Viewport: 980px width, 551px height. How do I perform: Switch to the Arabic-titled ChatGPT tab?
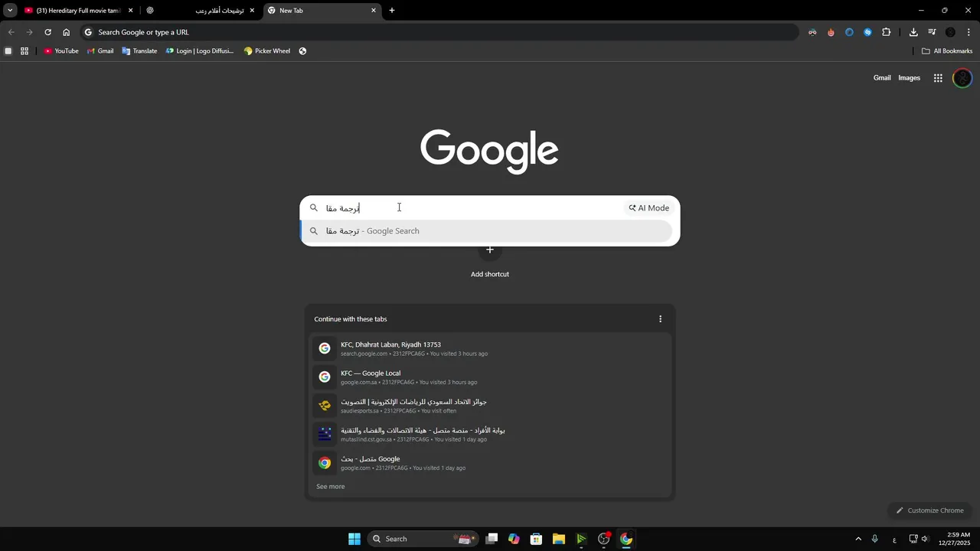[201, 11]
